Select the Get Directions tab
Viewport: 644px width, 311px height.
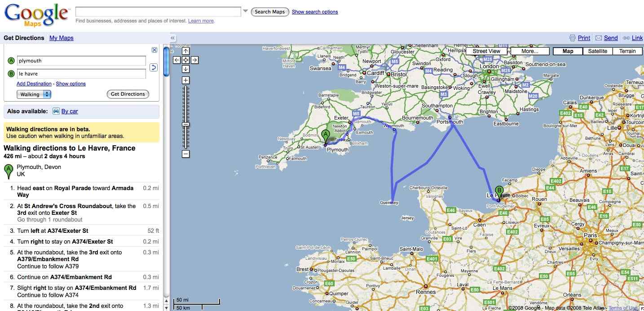point(24,38)
